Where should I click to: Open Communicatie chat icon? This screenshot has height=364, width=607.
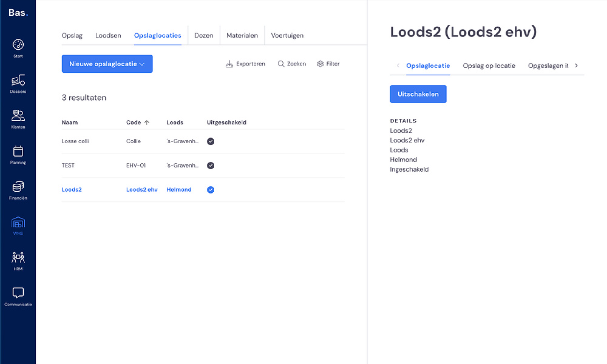[18, 293]
